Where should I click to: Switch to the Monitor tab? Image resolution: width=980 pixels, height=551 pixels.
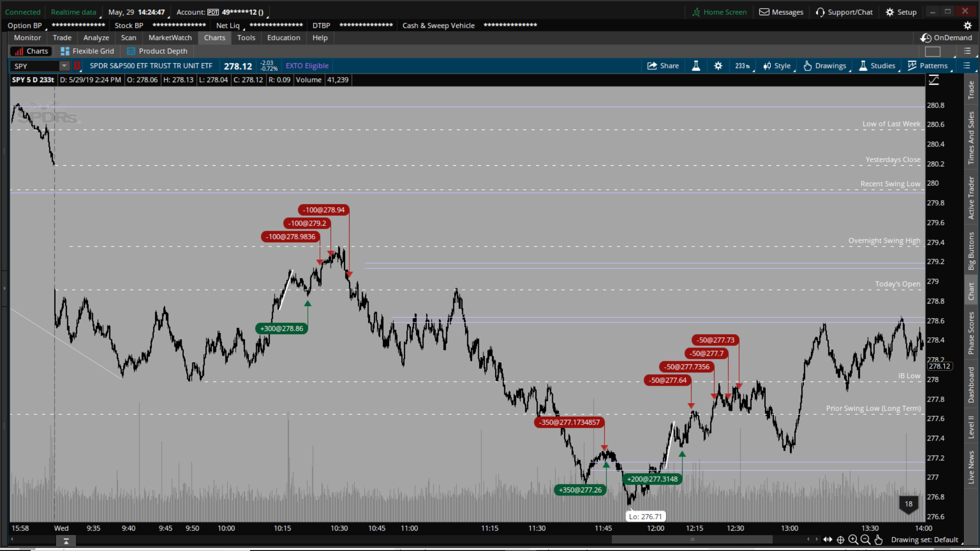28,38
